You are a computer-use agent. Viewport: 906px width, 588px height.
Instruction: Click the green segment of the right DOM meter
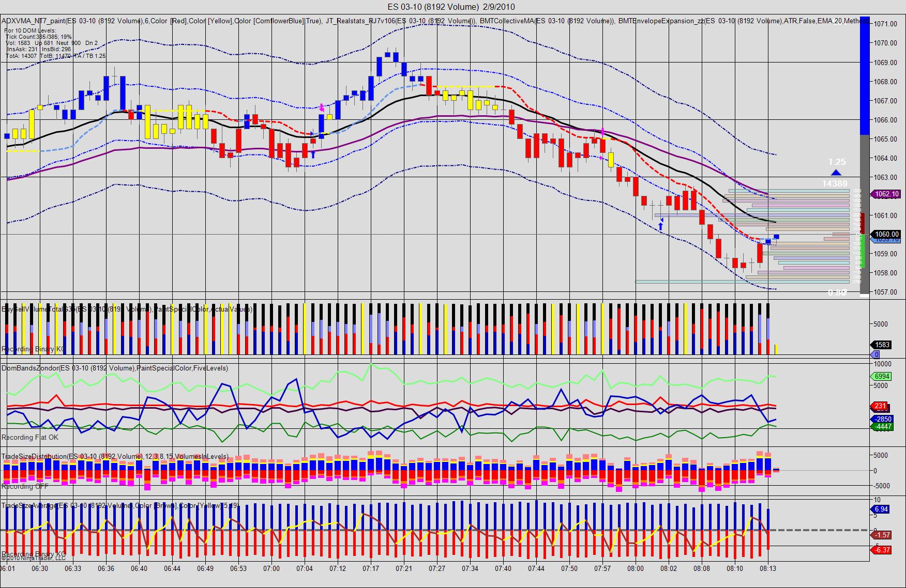863,251
